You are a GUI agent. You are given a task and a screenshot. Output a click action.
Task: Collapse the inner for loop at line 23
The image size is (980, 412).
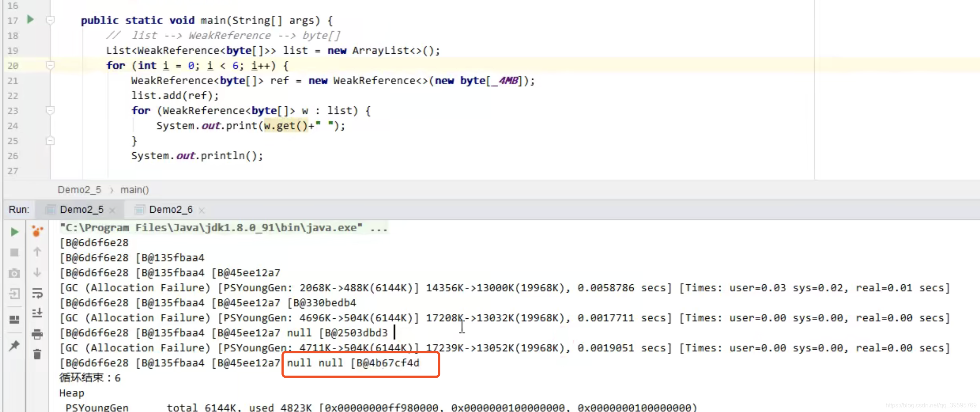tap(50, 111)
